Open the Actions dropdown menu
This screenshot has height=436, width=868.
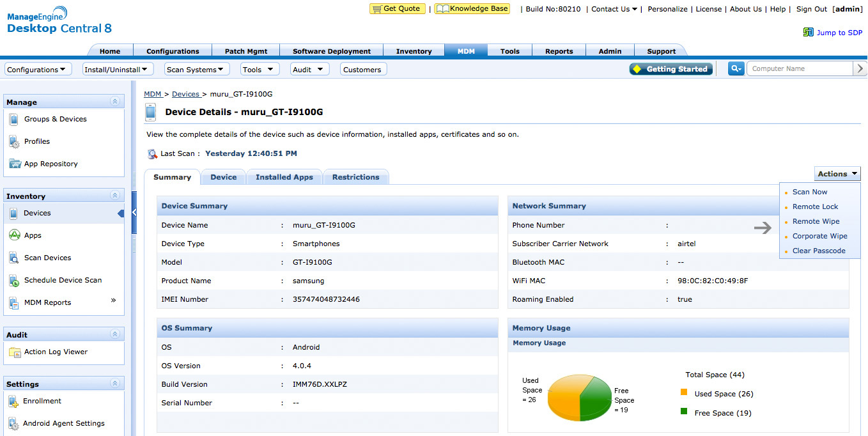(837, 174)
